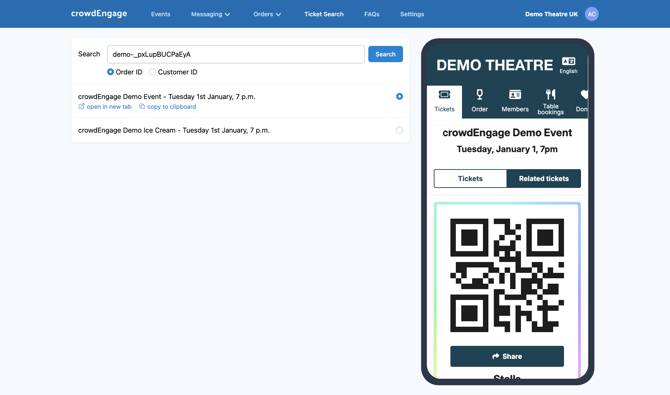The height and width of the screenshot is (395, 670).
Task: Click the crowdEngage logo
Action: (99, 14)
